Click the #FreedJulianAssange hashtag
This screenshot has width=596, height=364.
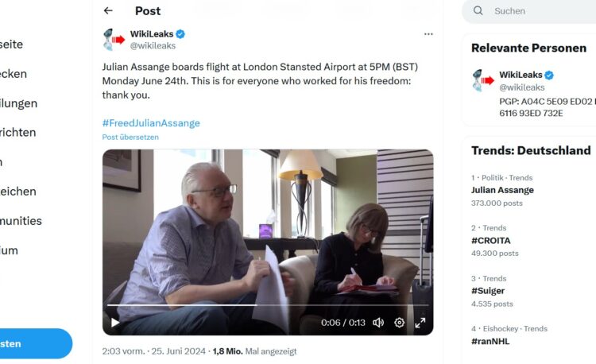click(x=151, y=123)
